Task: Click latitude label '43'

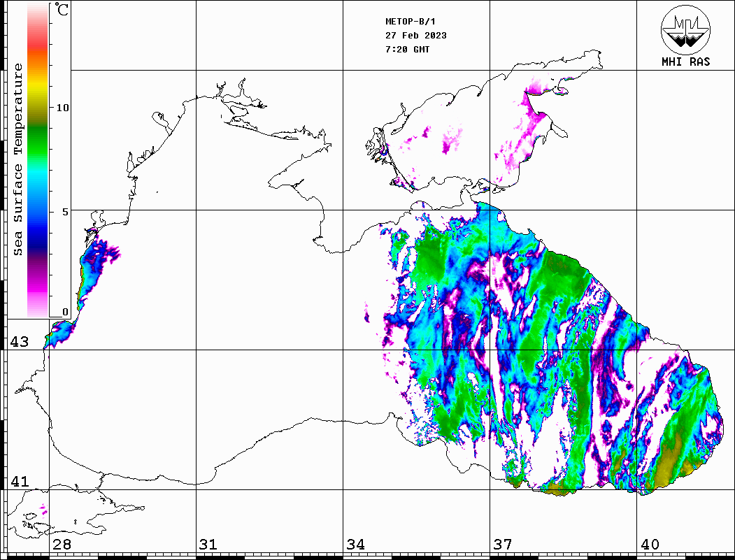Action: point(20,342)
